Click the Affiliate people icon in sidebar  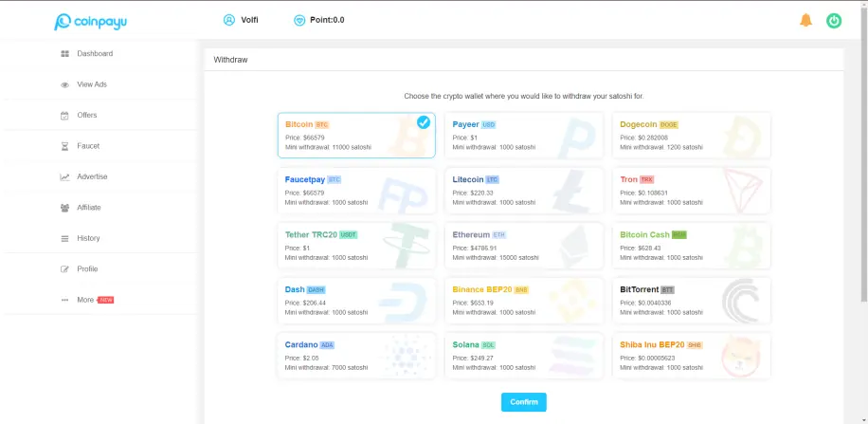(64, 208)
